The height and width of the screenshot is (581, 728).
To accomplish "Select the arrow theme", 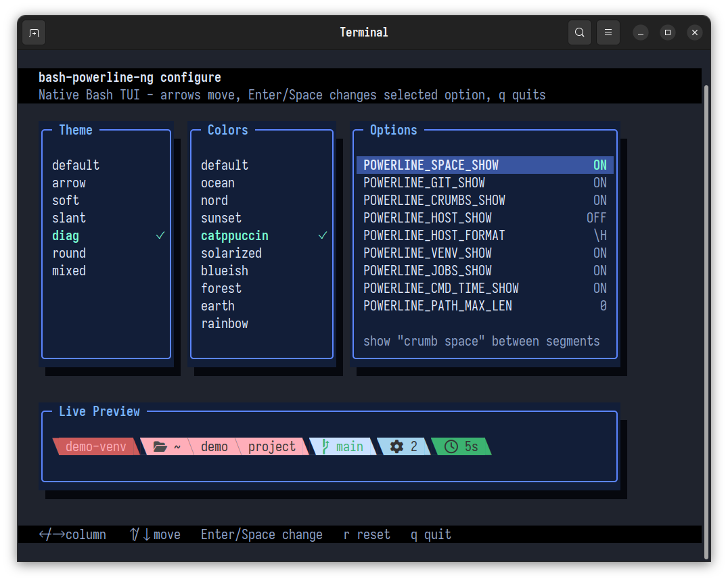I will pyautogui.click(x=69, y=183).
